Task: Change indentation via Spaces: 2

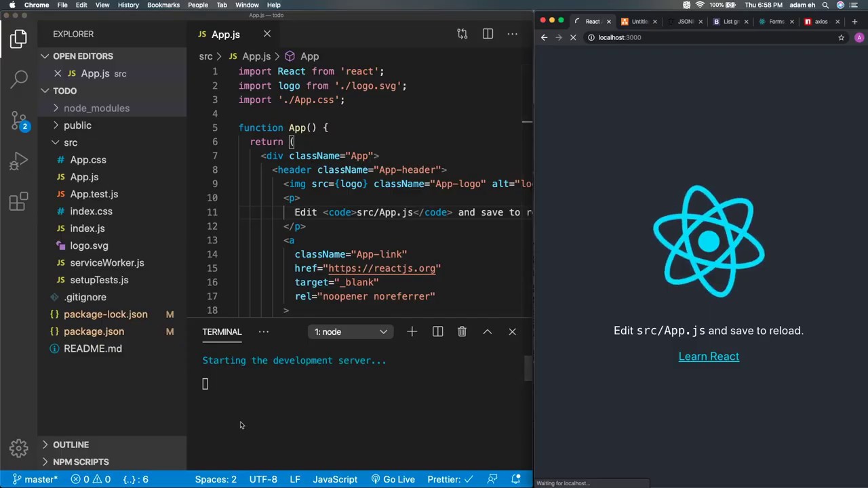Action: [216, 479]
